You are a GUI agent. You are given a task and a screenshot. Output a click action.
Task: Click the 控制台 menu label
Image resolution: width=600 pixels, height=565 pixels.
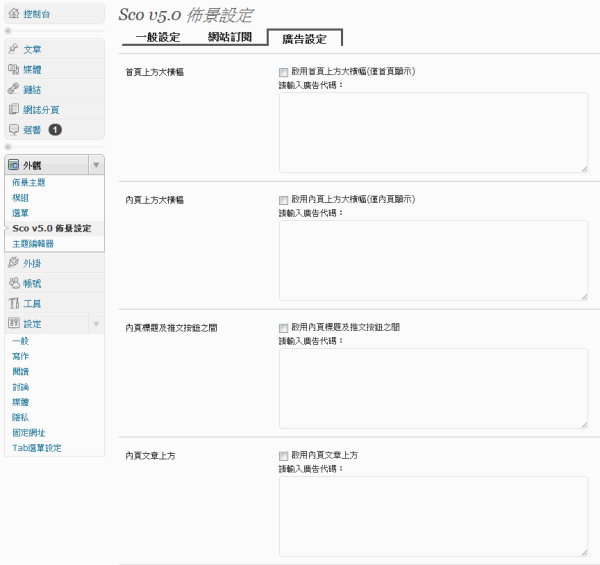[37, 14]
